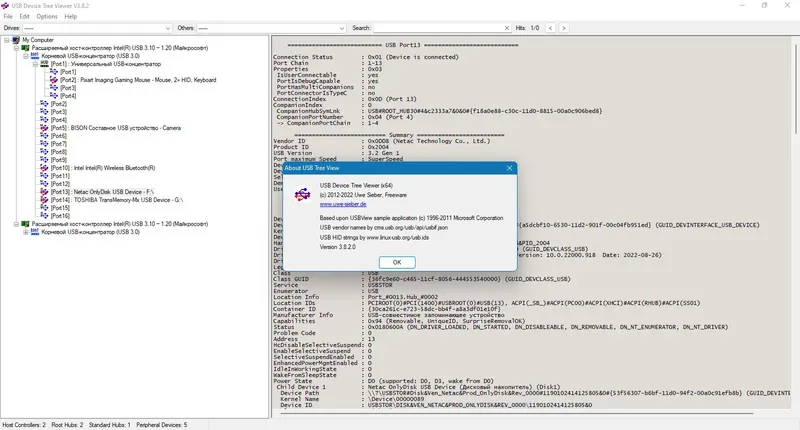Open the www.uwe-sieber.de link

click(x=343, y=204)
